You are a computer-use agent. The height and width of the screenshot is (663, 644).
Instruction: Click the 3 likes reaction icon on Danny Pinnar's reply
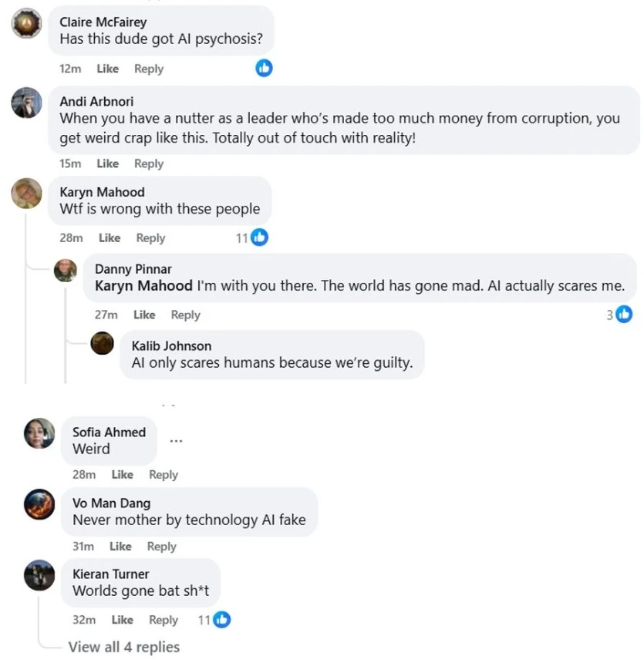624,314
